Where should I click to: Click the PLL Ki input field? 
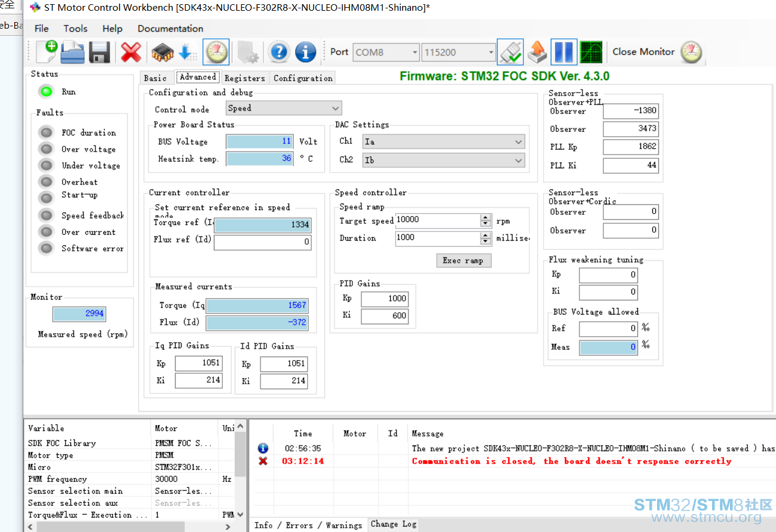[631, 165]
